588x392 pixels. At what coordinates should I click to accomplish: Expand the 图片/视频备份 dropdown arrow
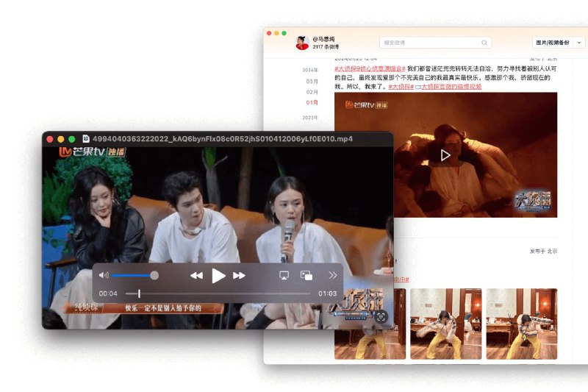579,43
